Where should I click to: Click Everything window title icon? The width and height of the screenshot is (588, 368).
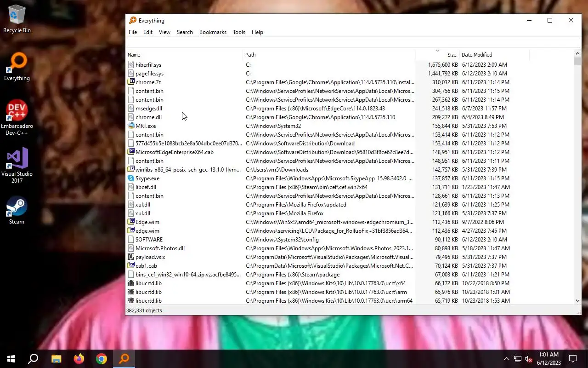[133, 20]
